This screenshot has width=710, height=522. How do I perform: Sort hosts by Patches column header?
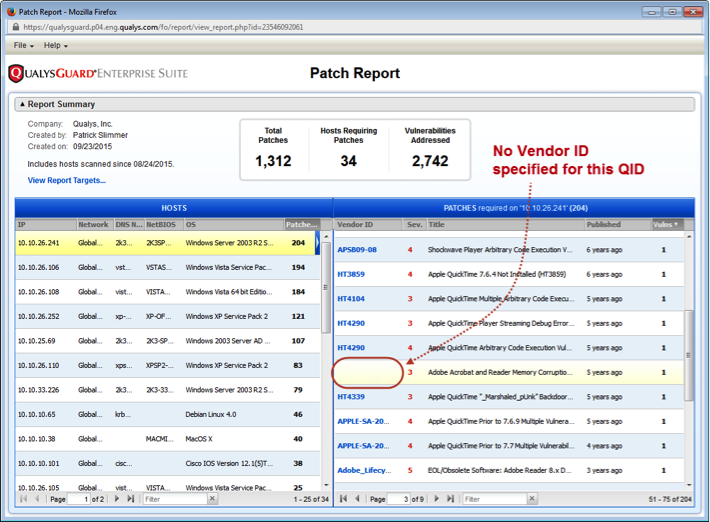(x=302, y=225)
